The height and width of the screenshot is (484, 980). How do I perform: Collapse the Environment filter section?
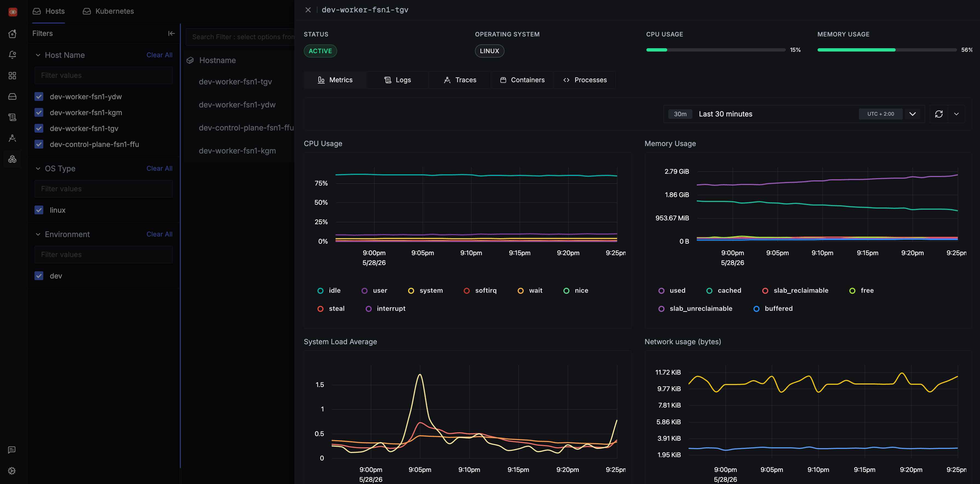pos(38,234)
